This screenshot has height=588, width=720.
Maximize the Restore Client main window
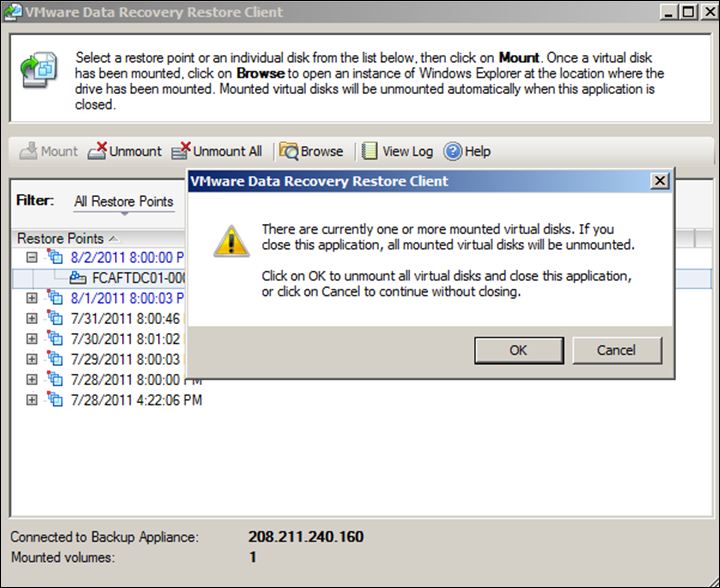tap(684, 12)
